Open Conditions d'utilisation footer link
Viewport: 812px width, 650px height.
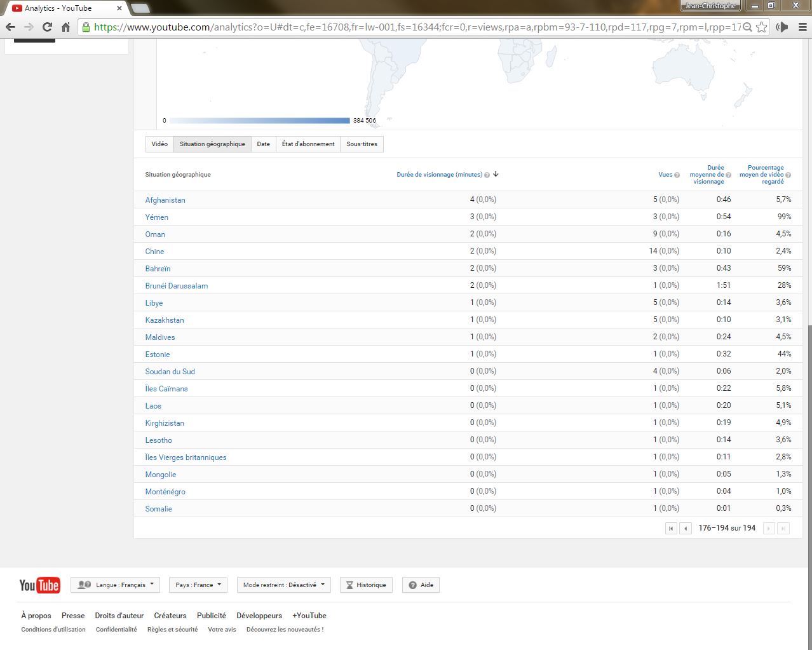pyautogui.click(x=53, y=630)
